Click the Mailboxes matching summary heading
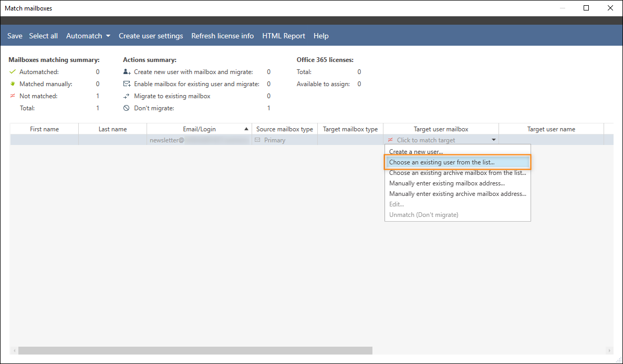623x364 pixels. 54,59
